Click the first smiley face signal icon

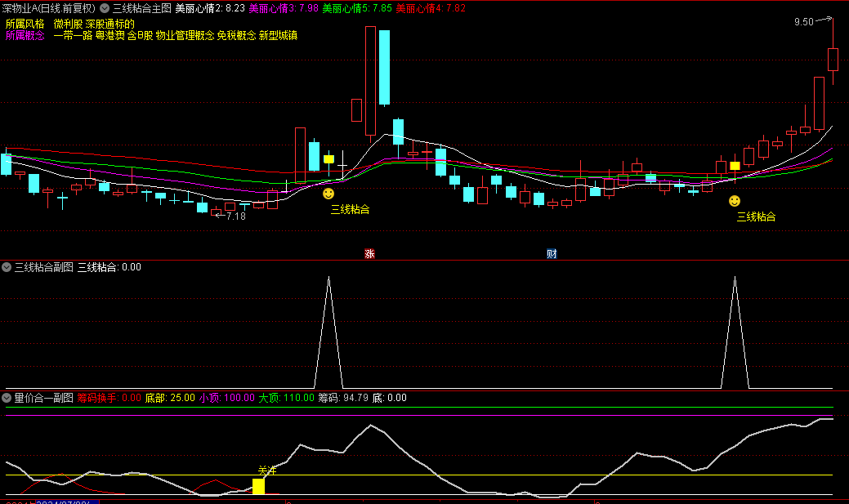(x=328, y=194)
